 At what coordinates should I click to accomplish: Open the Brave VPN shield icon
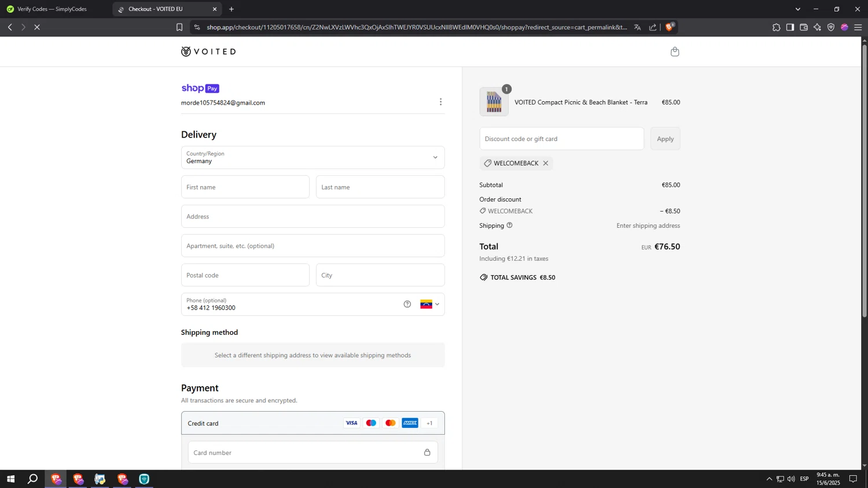pos(831,27)
